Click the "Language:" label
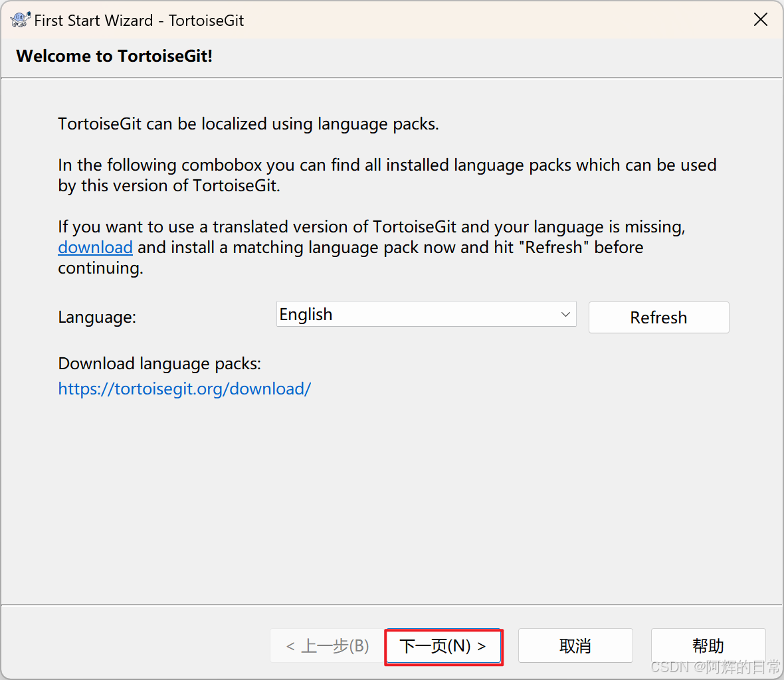This screenshot has width=784, height=680. point(97,317)
